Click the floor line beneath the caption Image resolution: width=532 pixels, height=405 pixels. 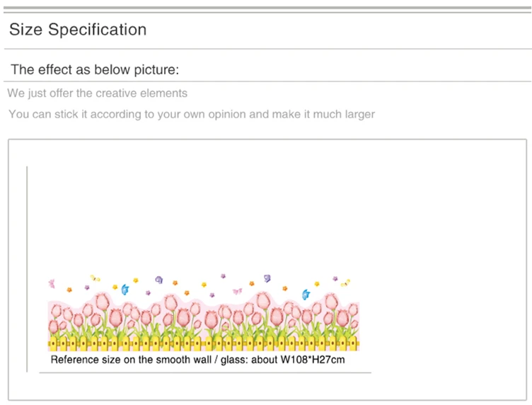(x=205, y=372)
